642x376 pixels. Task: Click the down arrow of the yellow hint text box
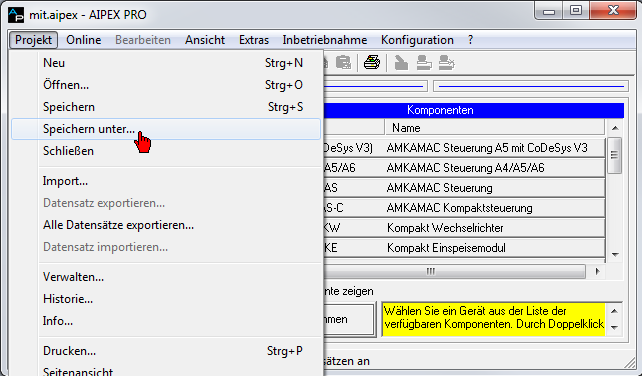tap(614, 327)
